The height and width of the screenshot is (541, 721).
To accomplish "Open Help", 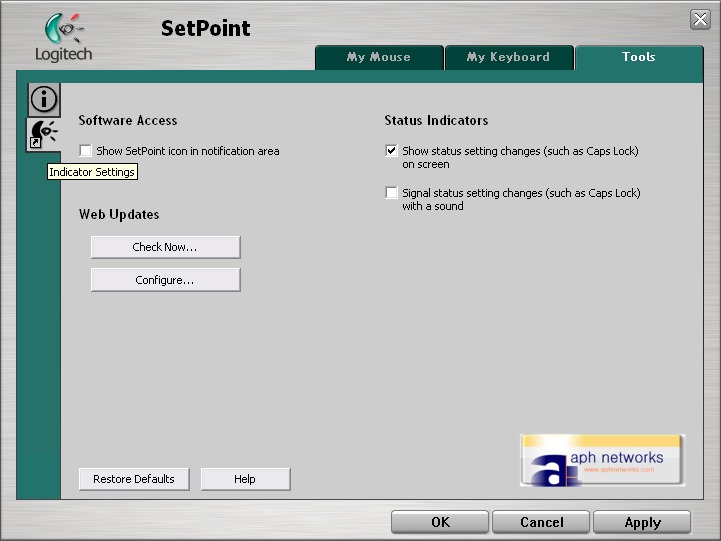I will point(245,479).
